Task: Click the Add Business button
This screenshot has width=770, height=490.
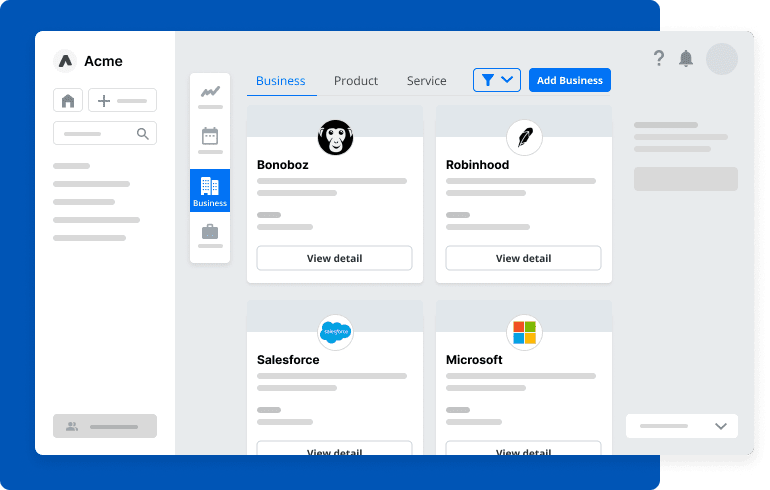Action: pos(570,80)
